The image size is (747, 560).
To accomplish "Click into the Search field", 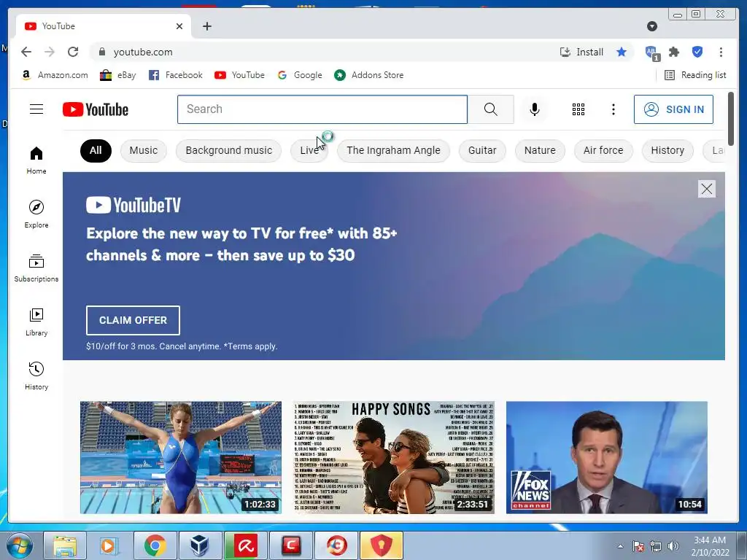I will tap(322, 109).
